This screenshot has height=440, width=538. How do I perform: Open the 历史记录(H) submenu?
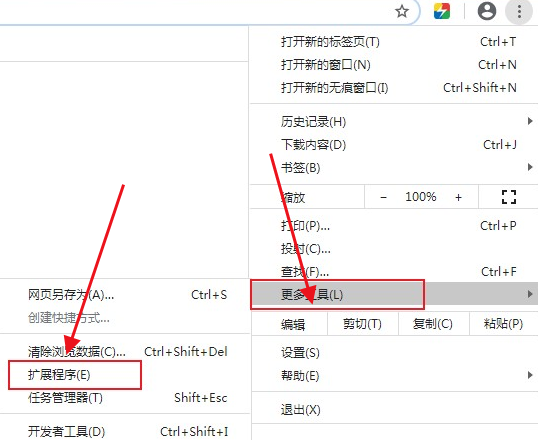point(394,121)
